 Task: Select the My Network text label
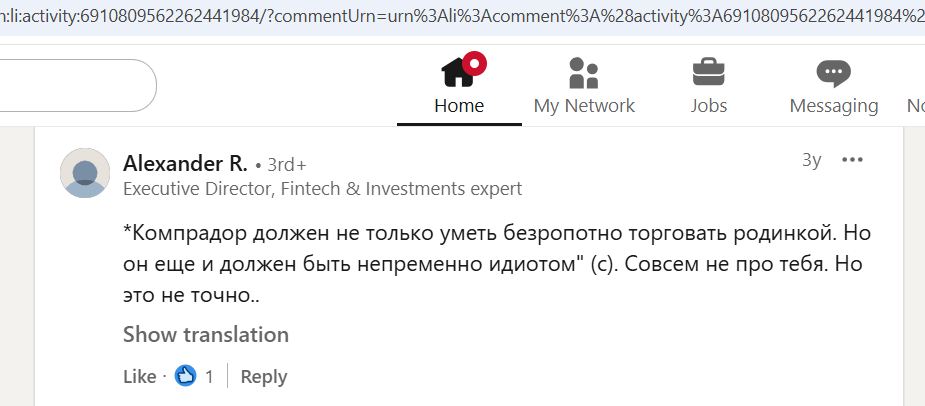(584, 105)
